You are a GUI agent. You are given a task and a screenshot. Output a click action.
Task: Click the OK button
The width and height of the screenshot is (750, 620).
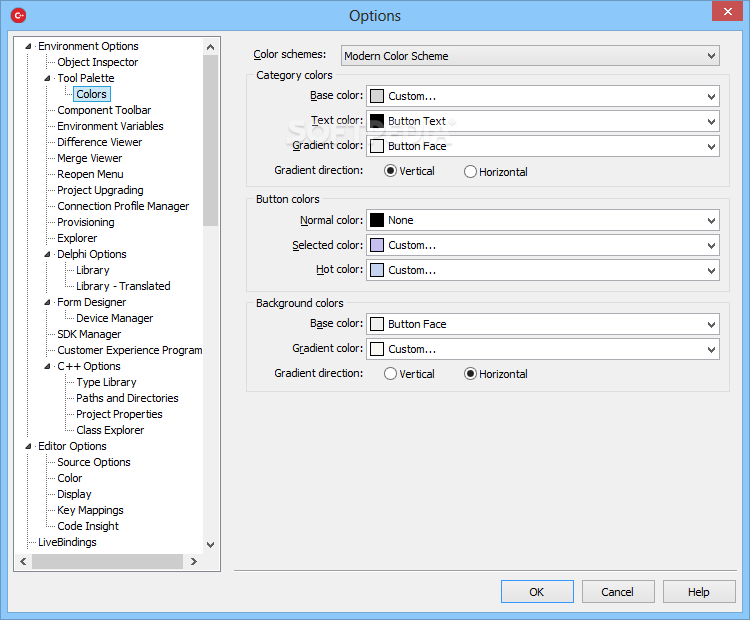point(537,592)
